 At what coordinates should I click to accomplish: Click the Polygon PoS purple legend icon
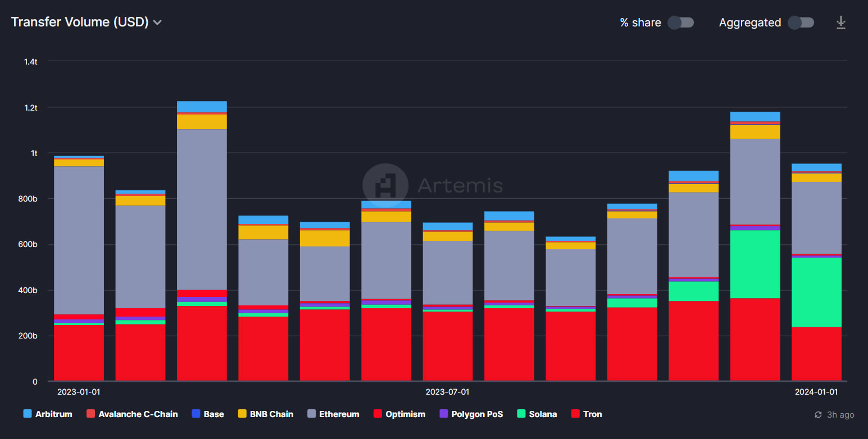pyautogui.click(x=444, y=414)
